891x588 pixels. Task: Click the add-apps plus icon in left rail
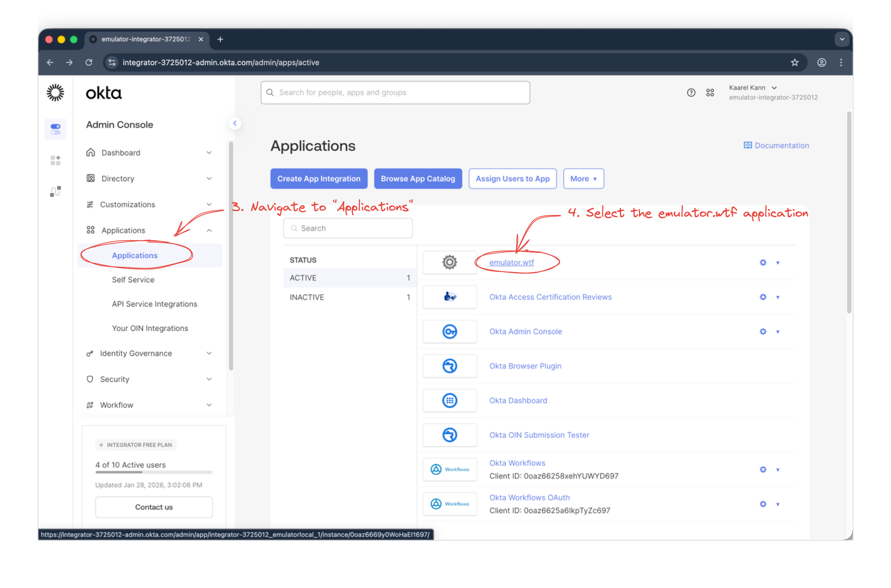coord(55,160)
